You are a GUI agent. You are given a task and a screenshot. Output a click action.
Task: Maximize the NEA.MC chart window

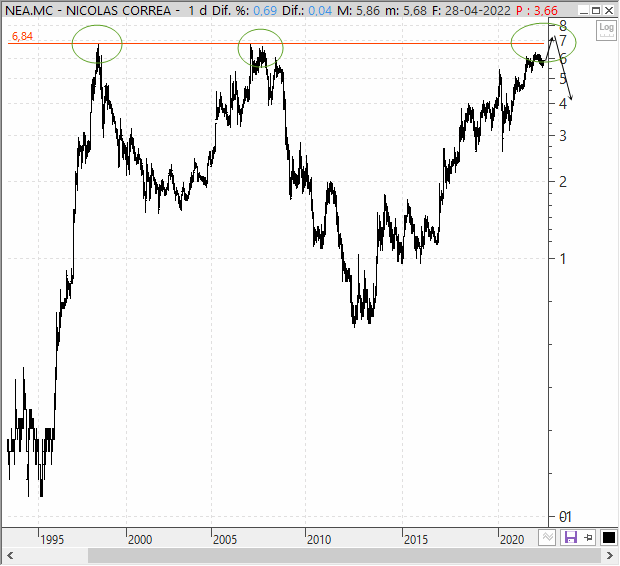[x=596, y=11]
